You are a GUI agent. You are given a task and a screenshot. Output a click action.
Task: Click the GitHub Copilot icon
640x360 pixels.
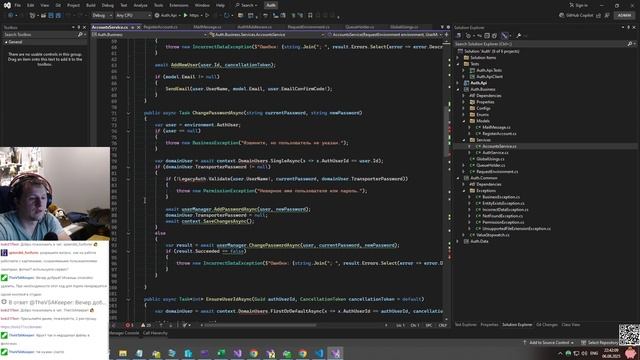(x=562, y=16)
